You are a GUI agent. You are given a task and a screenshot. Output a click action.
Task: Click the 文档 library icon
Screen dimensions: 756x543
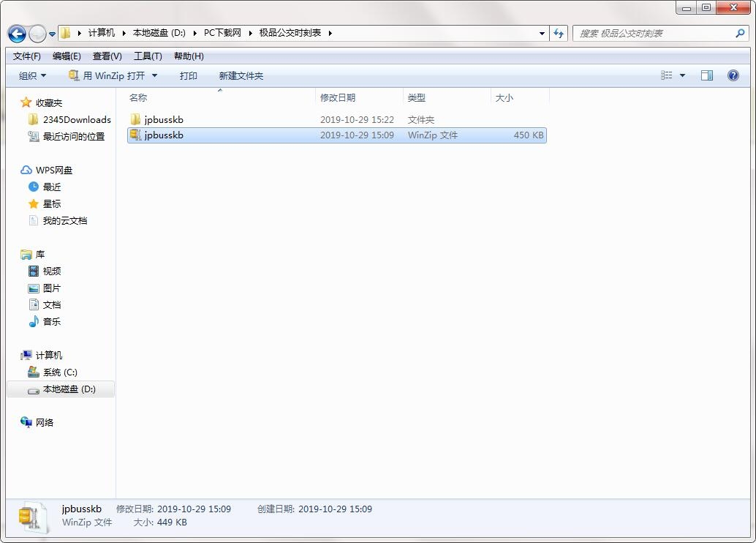click(34, 304)
